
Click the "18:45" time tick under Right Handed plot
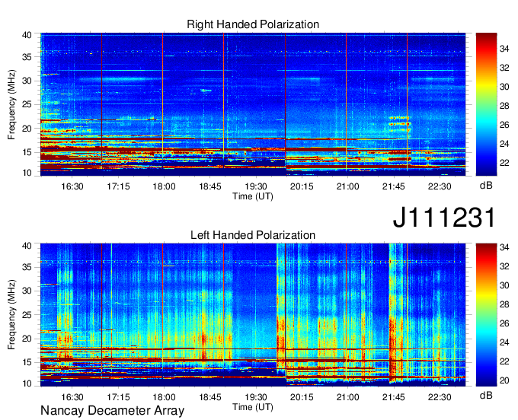coord(210,186)
